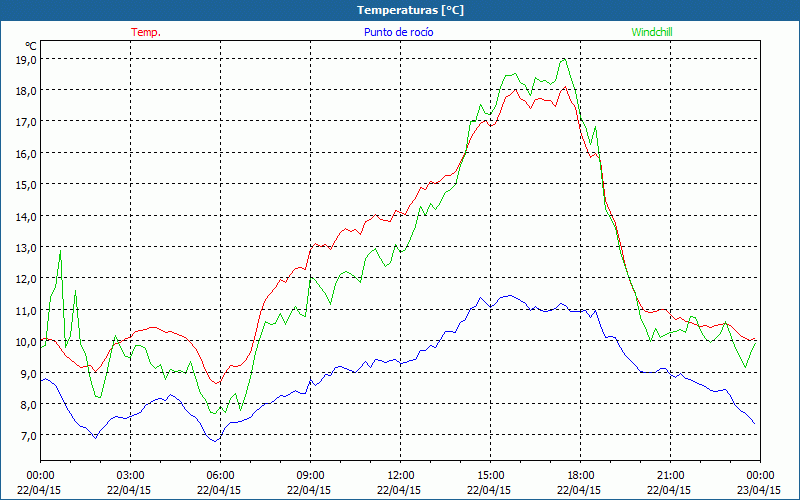
Task: Click the Temperaturas [°C] chart title
Action: point(410,10)
